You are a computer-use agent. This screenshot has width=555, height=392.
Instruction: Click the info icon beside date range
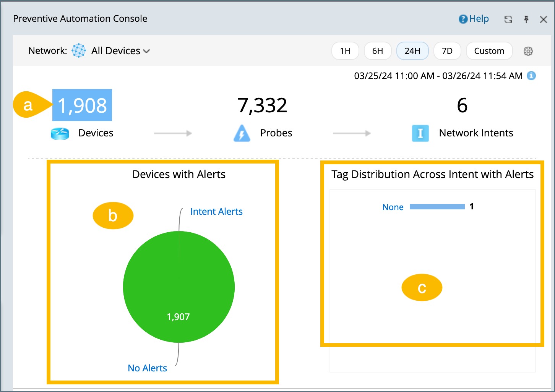[x=531, y=76]
